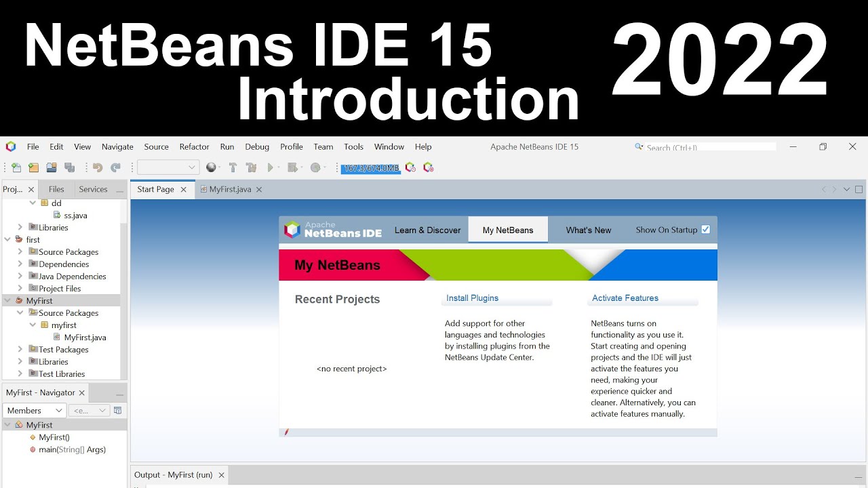Click the Save All toolbar icon
Viewport: 868px width, 488px height.
point(68,167)
